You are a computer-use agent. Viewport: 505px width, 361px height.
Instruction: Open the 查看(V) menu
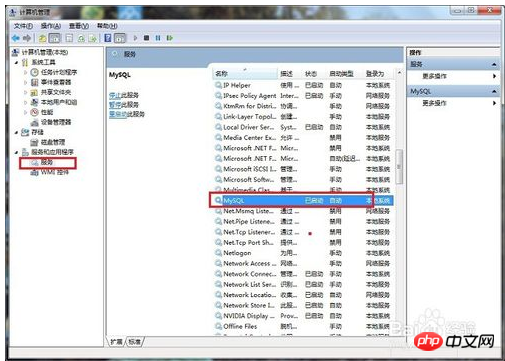click(x=79, y=26)
